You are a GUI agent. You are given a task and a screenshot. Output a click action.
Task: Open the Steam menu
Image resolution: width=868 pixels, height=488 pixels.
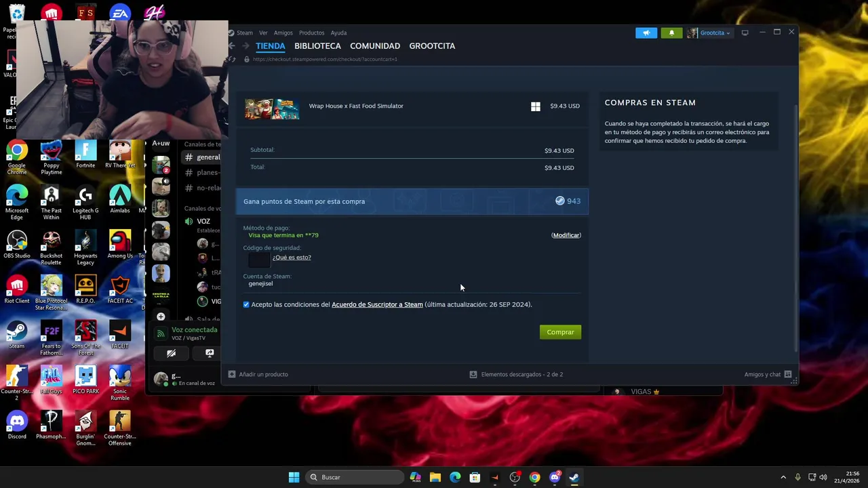click(245, 33)
